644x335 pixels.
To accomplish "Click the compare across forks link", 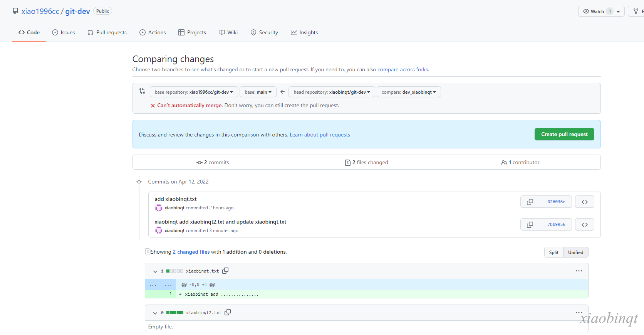I will pyautogui.click(x=402, y=69).
